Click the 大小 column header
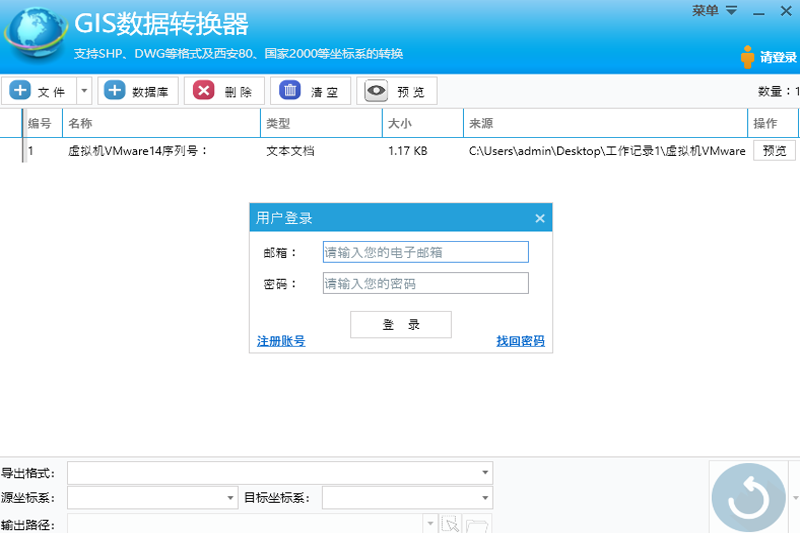Image resolution: width=800 pixels, height=533 pixels. [423, 123]
